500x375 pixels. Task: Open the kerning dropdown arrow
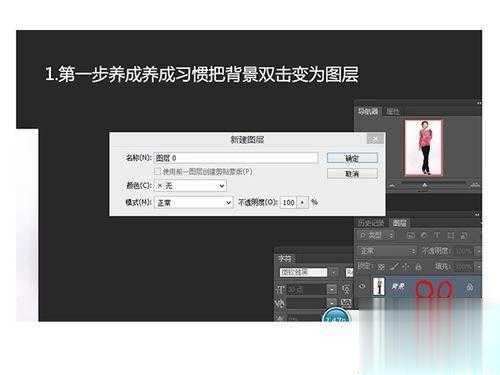pos(332,303)
